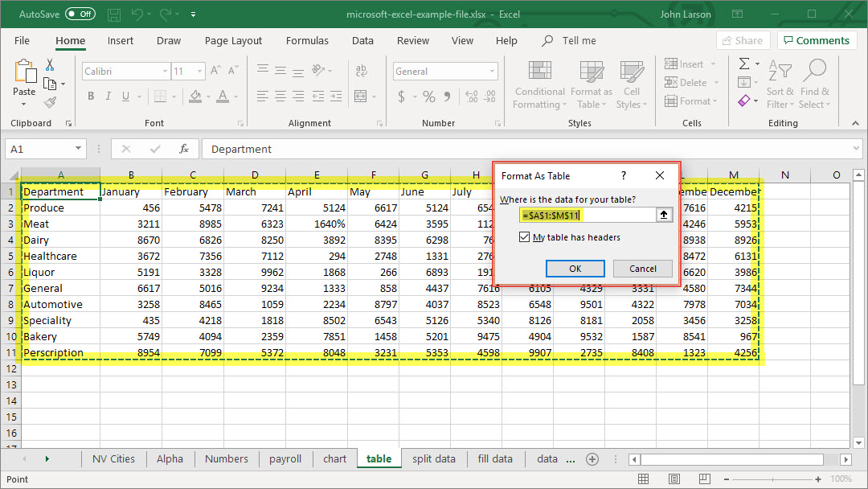Click the table data range input field

(x=587, y=215)
